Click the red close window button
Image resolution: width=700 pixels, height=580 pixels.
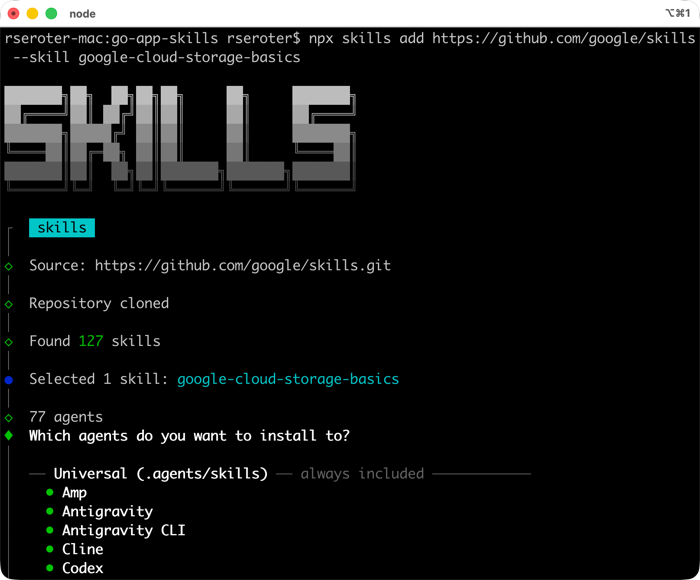[x=14, y=13]
